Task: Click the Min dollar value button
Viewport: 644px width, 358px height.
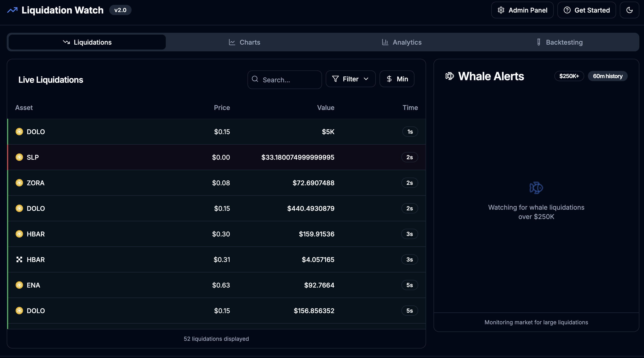Action: pyautogui.click(x=397, y=79)
